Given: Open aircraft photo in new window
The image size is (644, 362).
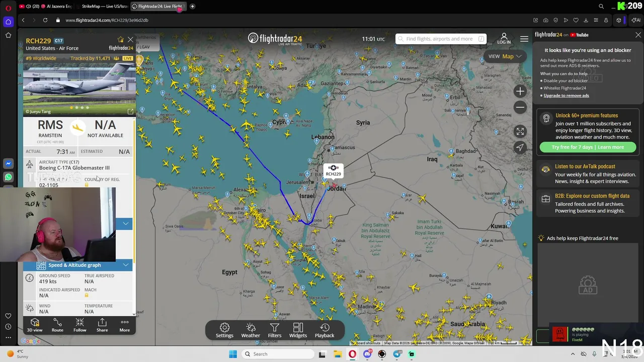Looking at the screenshot, I should 130,112.
